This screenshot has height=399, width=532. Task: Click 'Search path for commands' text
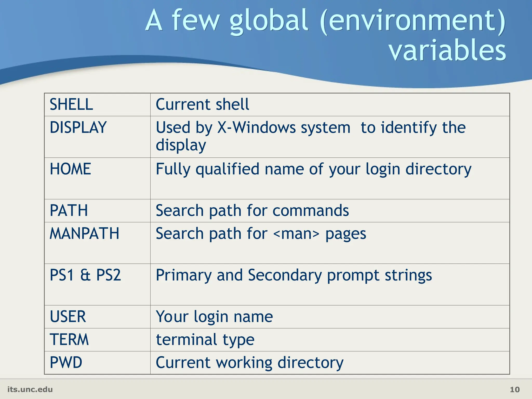[x=252, y=210]
